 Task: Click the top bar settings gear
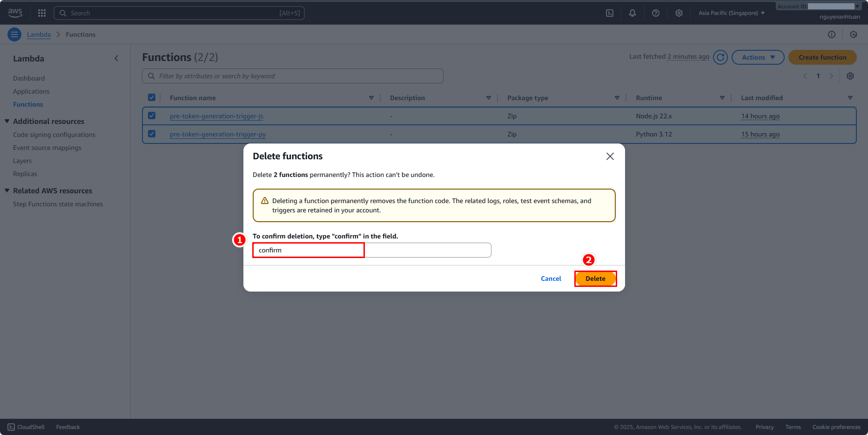(x=679, y=13)
